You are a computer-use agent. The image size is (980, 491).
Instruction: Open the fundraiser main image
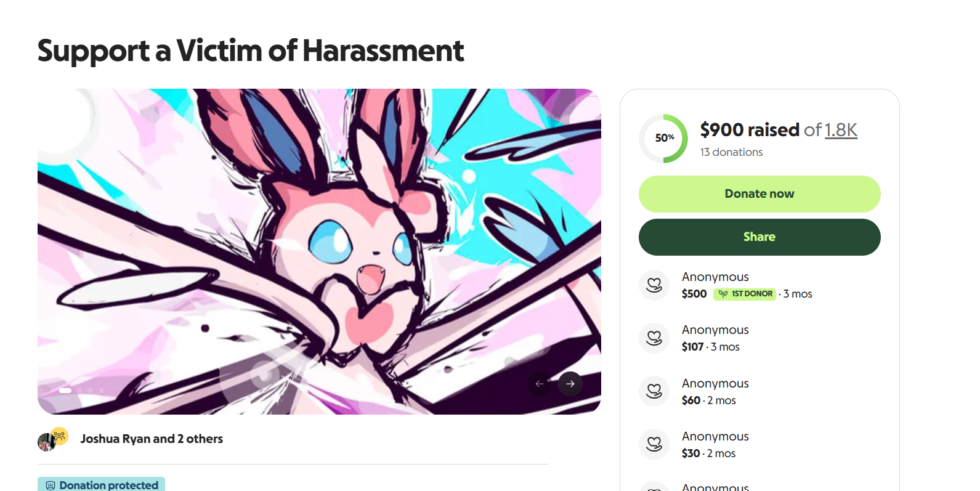tap(319, 246)
